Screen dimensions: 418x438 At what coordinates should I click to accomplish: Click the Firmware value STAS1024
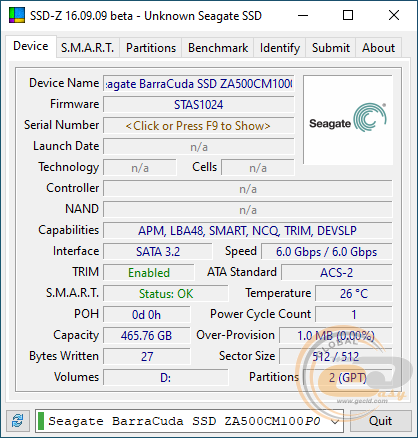(199, 105)
